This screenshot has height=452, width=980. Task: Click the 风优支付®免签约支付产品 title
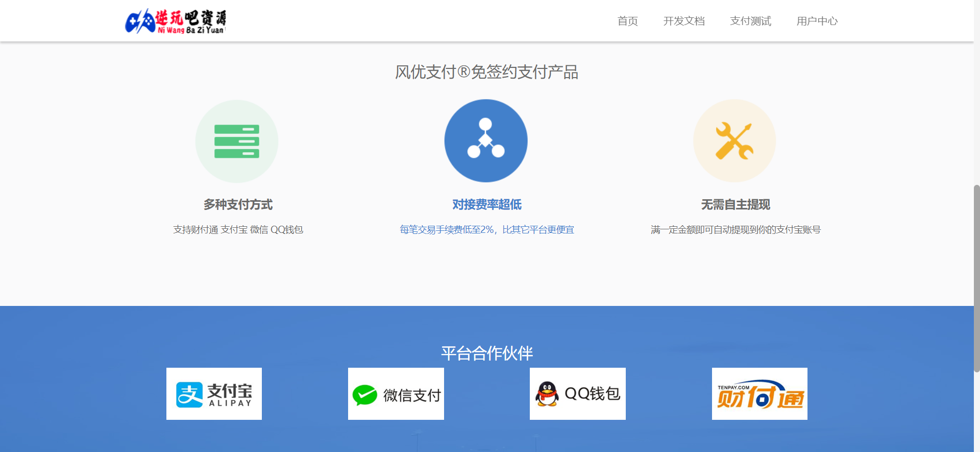[486, 72]
